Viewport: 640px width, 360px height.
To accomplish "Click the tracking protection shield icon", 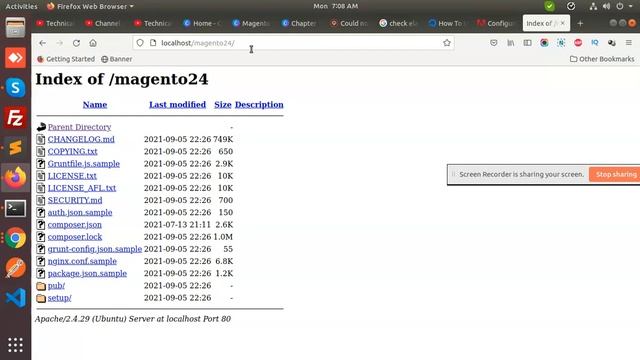I will (140, 43).
